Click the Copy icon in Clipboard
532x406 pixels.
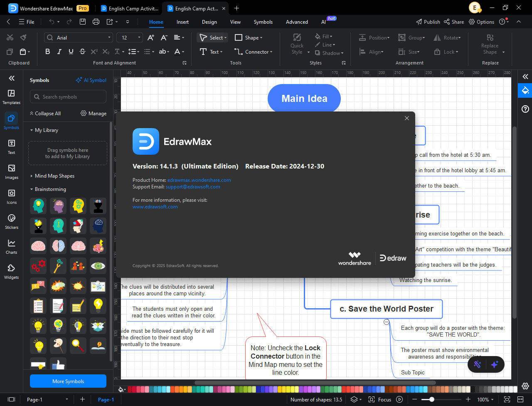pos(10,52)
